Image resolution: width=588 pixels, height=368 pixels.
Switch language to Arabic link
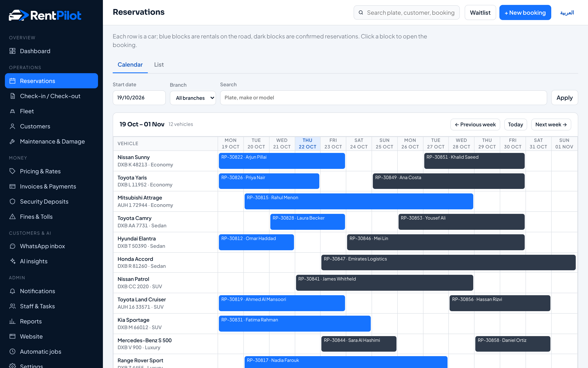click(567, 12)
